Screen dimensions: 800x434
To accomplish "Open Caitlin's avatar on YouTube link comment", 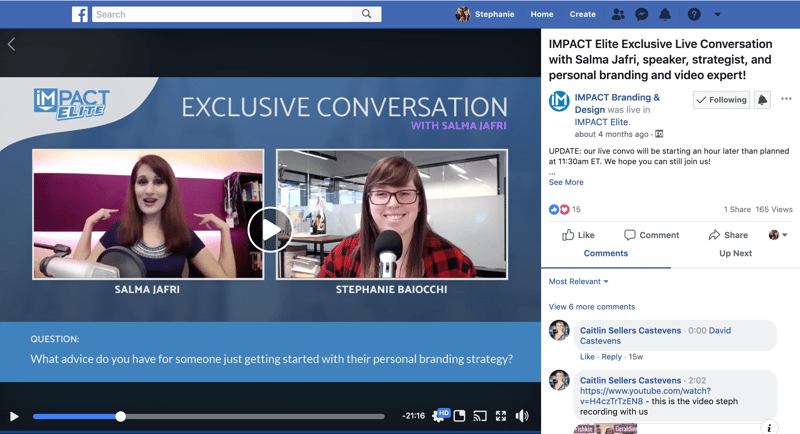I will tap(559, 380).
